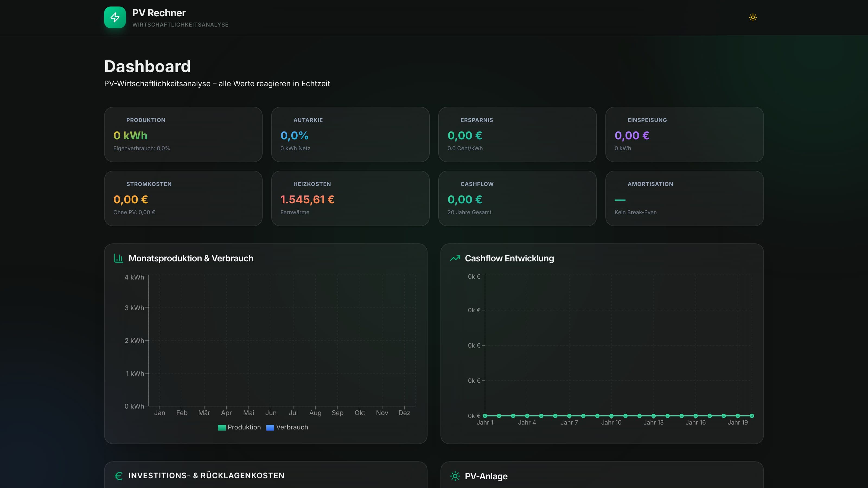Toggle light mode with the sun icon
The image size is (868, 488).
[x=753, y=17]
